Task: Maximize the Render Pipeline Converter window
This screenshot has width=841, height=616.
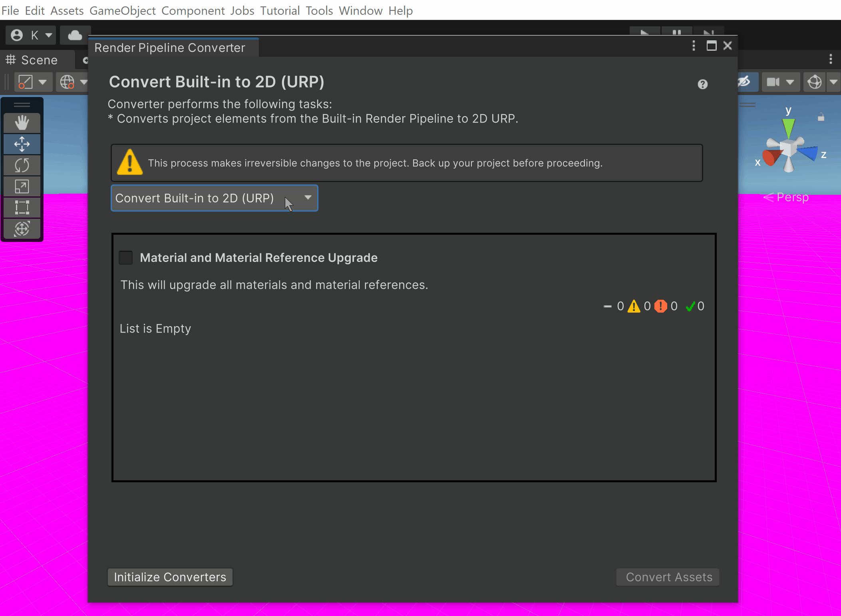Action: coord(712,46)
